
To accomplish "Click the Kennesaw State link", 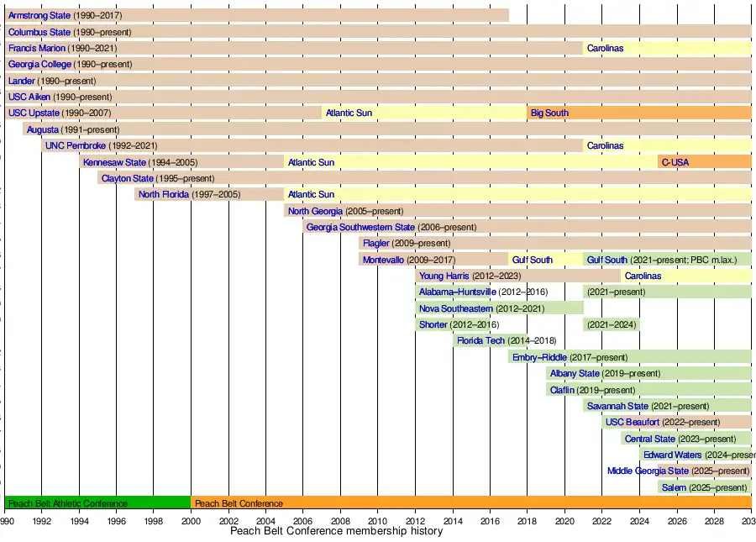I will [114, 162].
